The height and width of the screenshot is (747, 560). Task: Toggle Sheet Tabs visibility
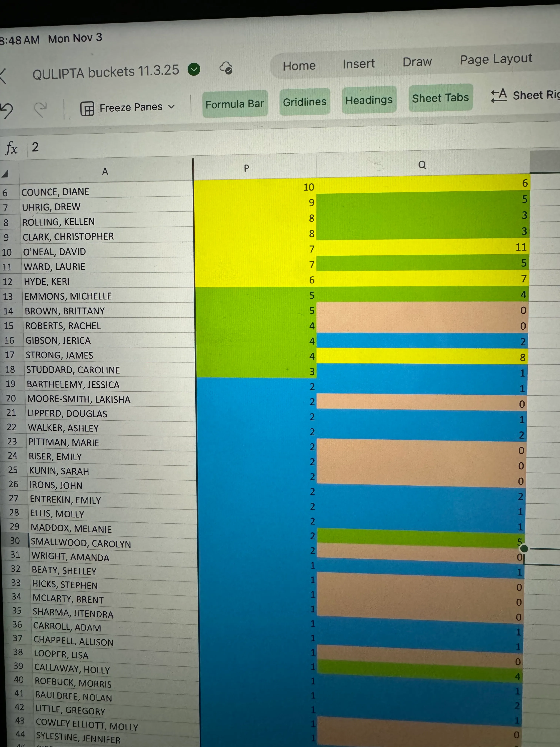click(440, 98)
